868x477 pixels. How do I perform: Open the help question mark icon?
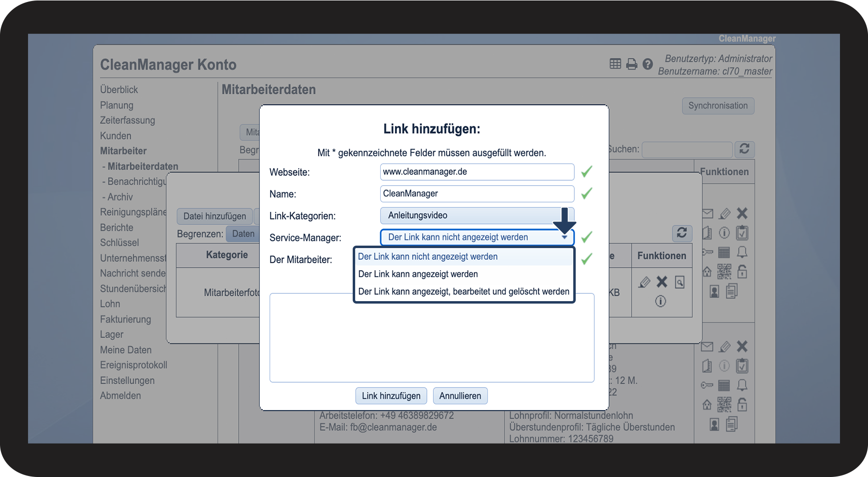647,64
